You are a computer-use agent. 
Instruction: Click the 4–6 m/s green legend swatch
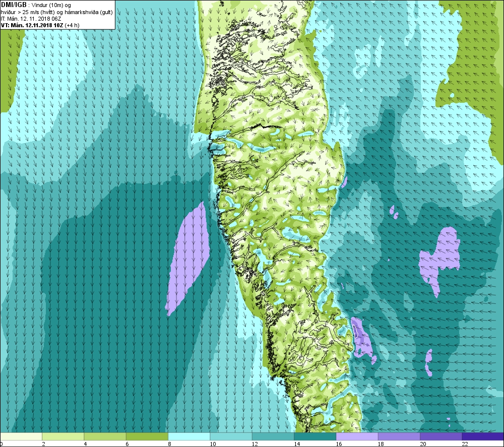coord(105,436)
